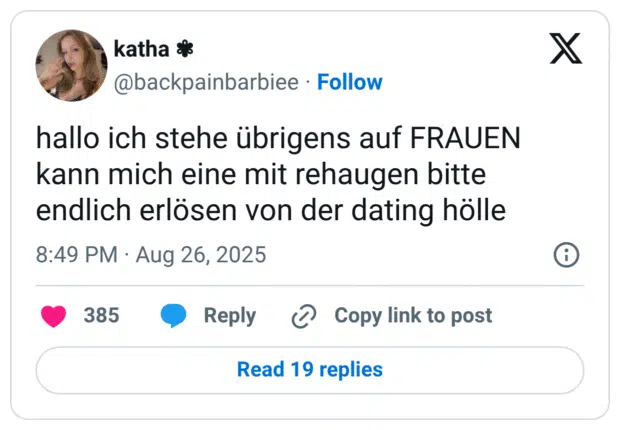Screen dimensions: 620x430
Task: Open the Read 19 replies button
Action: pos(310,370)
